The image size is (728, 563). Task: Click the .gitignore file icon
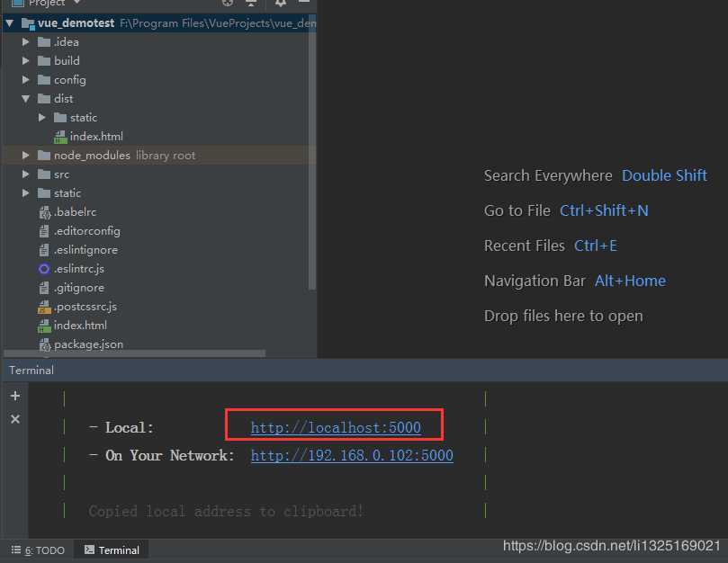(x=44, y=288)
